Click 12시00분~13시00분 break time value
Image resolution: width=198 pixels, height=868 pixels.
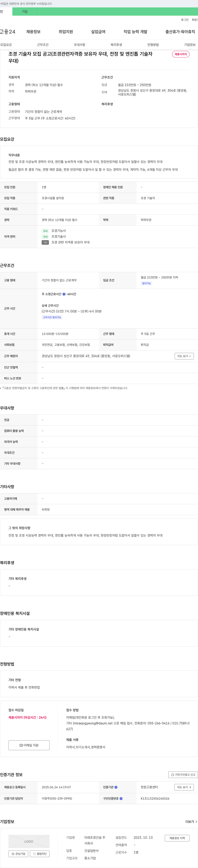coord(55,334)
